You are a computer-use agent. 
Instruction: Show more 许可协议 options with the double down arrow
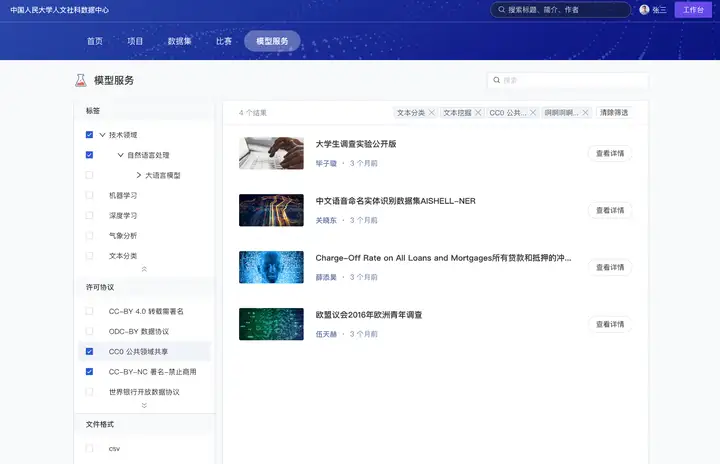[x=144, y=405]
